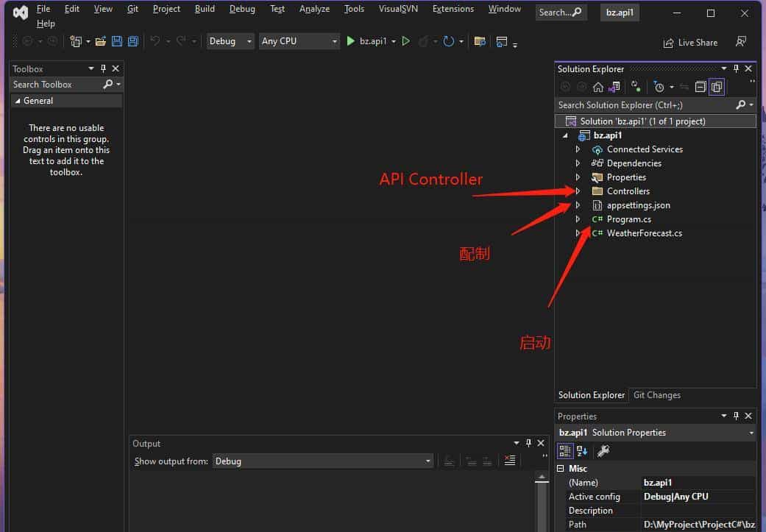Click the Undo toolbar icon
Viewport: 766px width, 532px height.
pos(155,41)
